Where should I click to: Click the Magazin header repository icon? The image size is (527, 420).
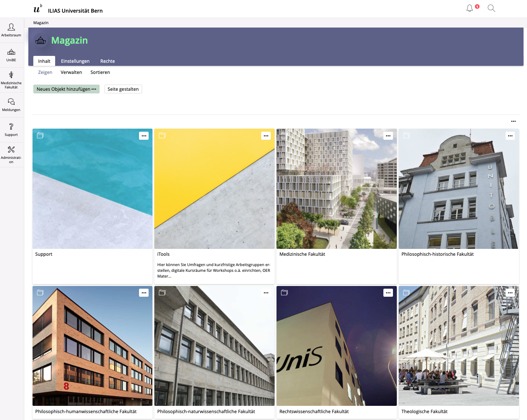click(x=41, y=40)
